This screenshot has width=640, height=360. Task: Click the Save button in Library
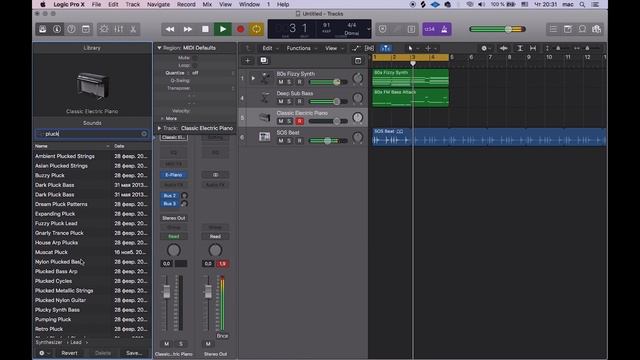[134, 353]
